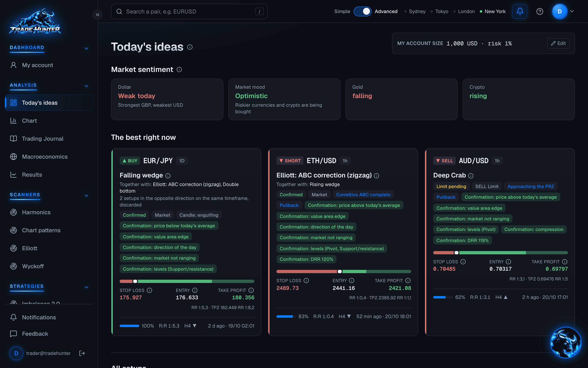Image resolution: width=588 pixels, height=368 pixels.
Task: Select Today's ideas in the sidebar
Action: coord(49,103)
